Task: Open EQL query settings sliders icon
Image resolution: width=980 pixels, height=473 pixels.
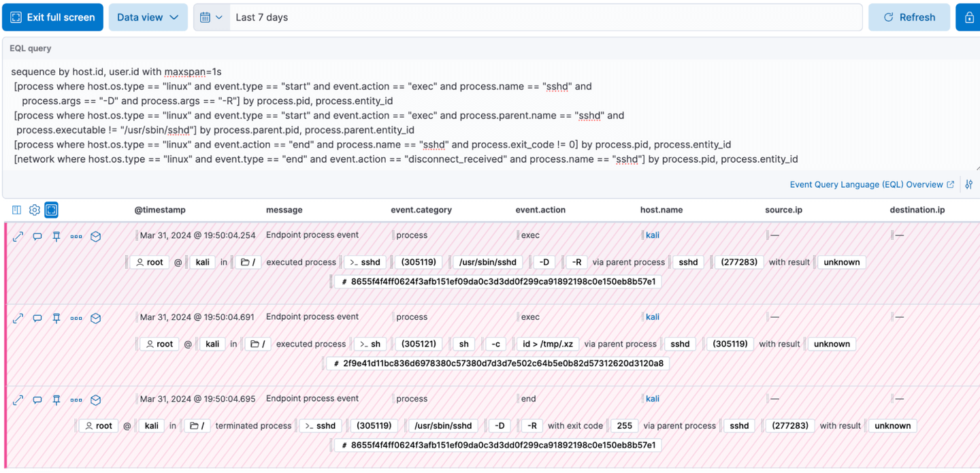Action: 969,184
